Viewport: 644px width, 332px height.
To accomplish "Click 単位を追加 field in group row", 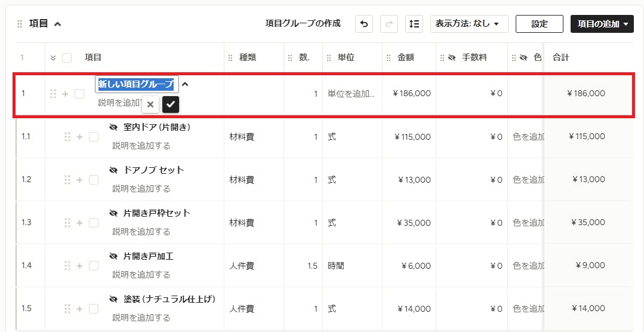I will pos(351,94).
